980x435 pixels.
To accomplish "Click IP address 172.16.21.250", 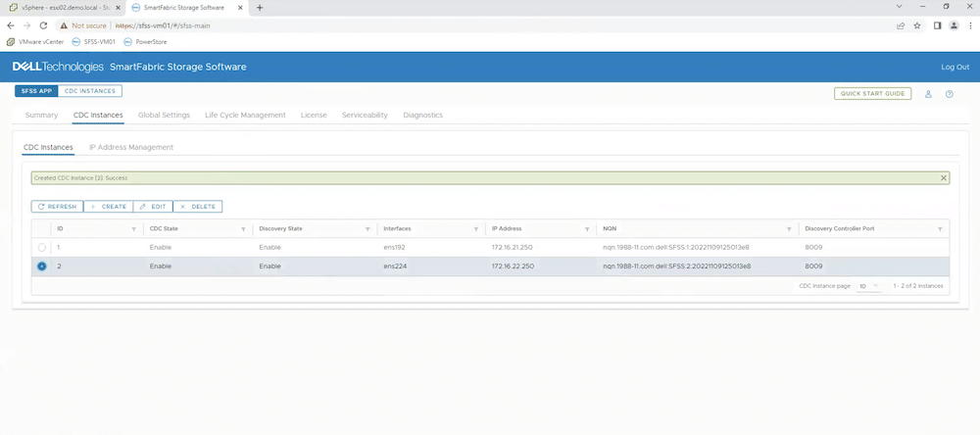I will (x=513, y=248).
